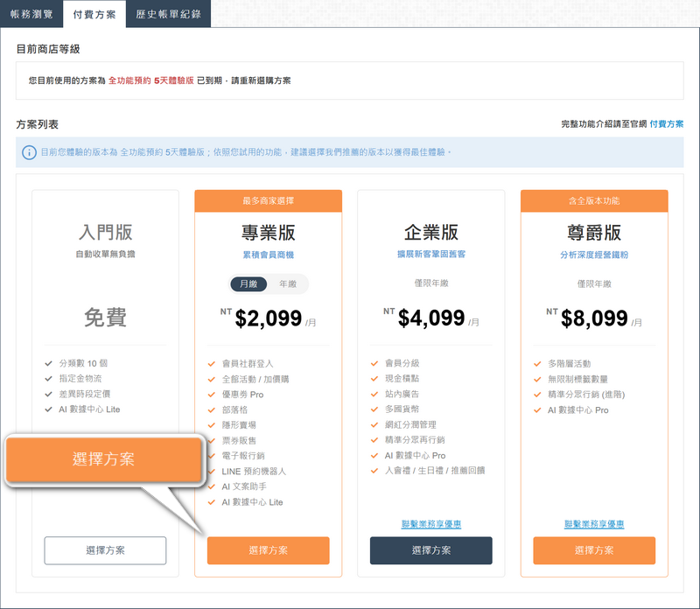Open the 帳務瀏覽 tab
The image size is (700, 609).
(31, 14)
